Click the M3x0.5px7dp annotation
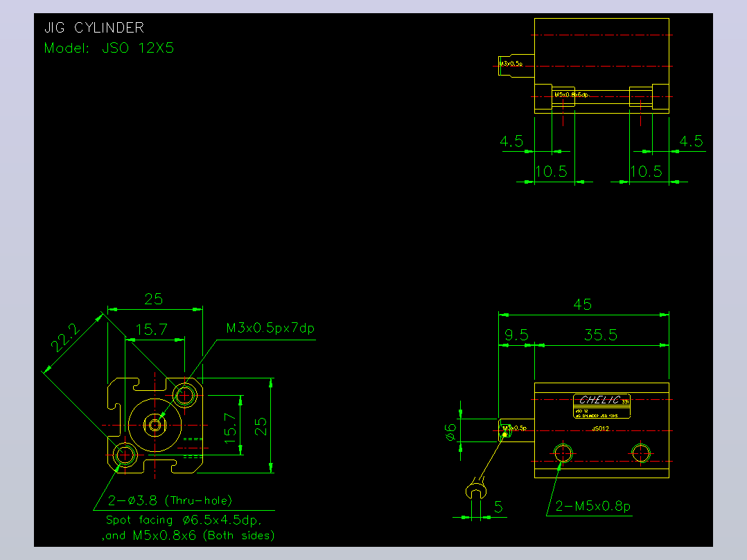 click(270, 328)
